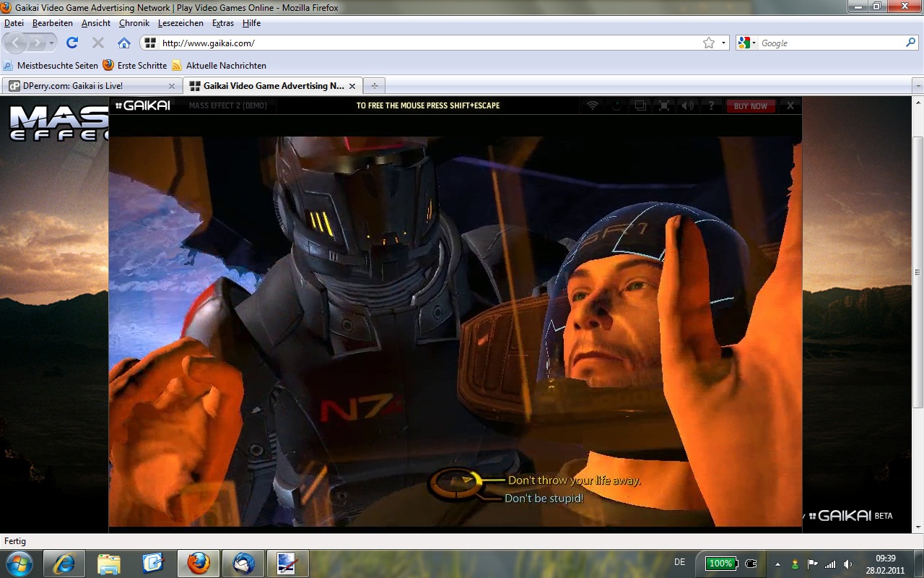Switch to windowed mode in the Gaikai toolbar
The width and height of the screenshot is (924, 578).
coord(640,105)
